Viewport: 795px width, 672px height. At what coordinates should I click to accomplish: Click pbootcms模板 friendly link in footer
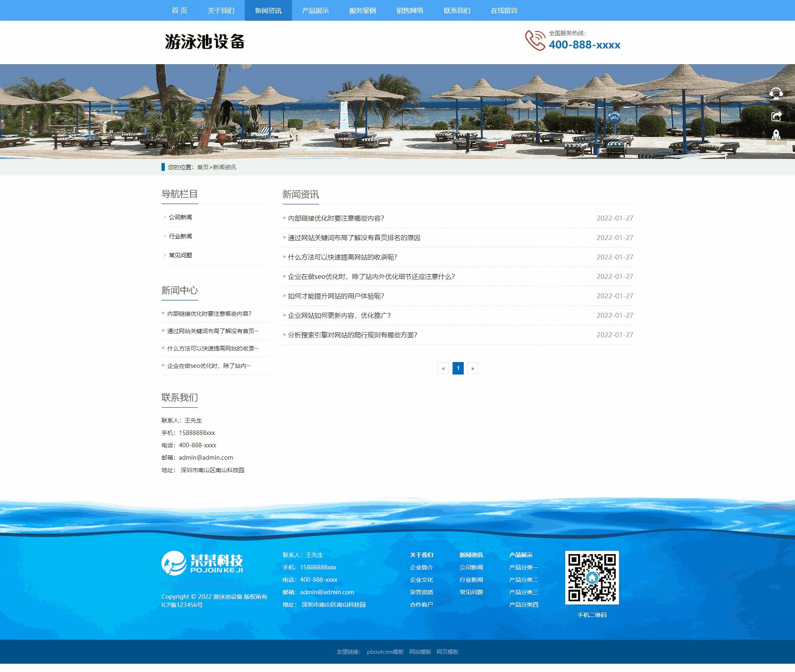385,652
